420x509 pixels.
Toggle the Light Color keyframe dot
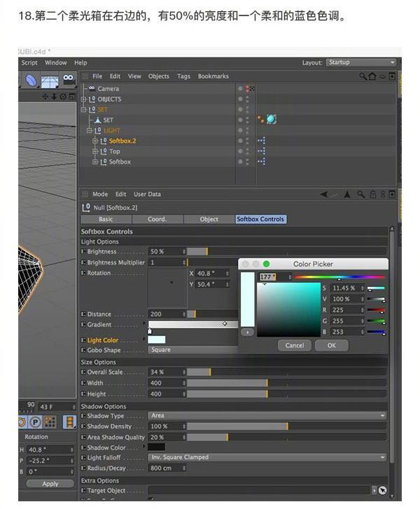pyautogui.click(x=83, y=340)
